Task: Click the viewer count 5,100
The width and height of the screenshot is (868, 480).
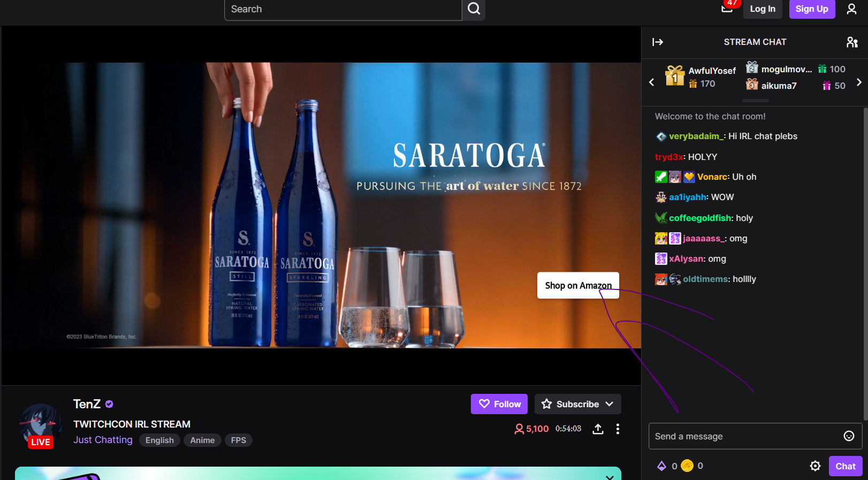Action: point(531,429)
